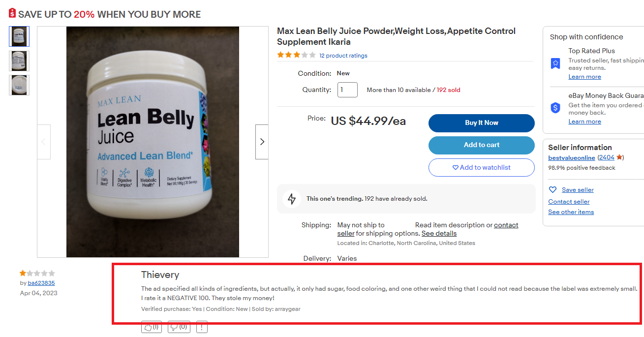The height and width of the screenshot is (337, 644).
Task: Show previous product image with left arrow
Action: 44,142
